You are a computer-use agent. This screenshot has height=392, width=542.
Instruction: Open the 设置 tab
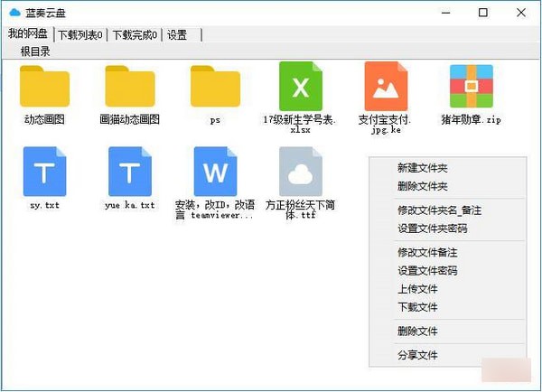pyautogui.click(x=177, y=35)
